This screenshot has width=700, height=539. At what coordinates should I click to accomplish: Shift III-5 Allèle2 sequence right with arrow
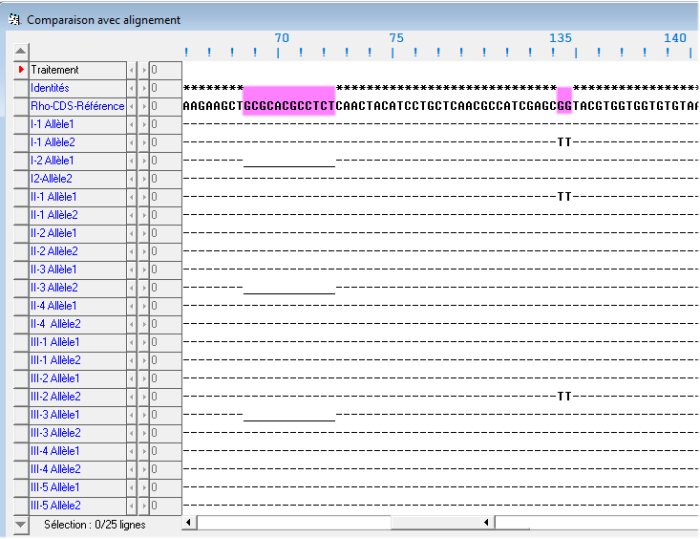pos(142,506)
